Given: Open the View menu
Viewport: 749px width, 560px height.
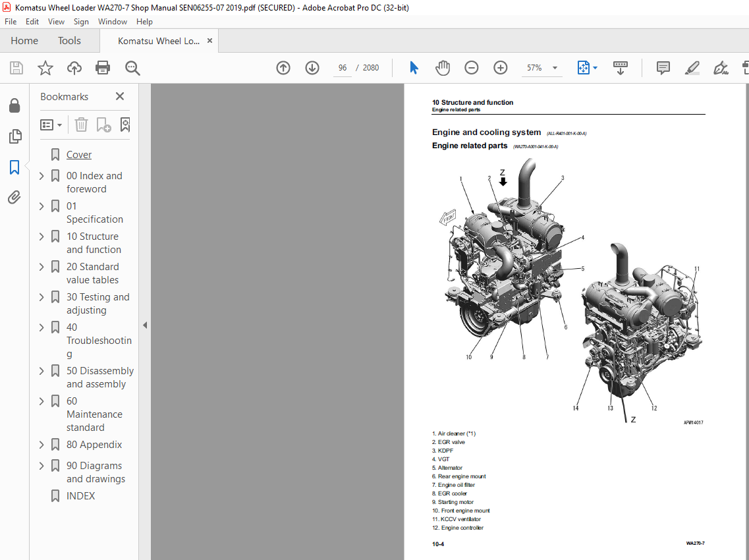Looking at the screenshot, I should point(56,22).
